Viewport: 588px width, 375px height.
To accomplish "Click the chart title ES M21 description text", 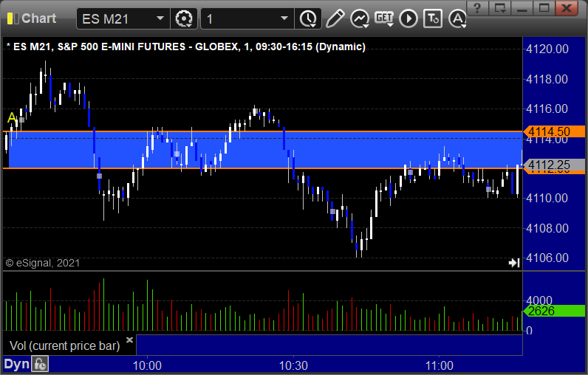I will pos(186,47).
